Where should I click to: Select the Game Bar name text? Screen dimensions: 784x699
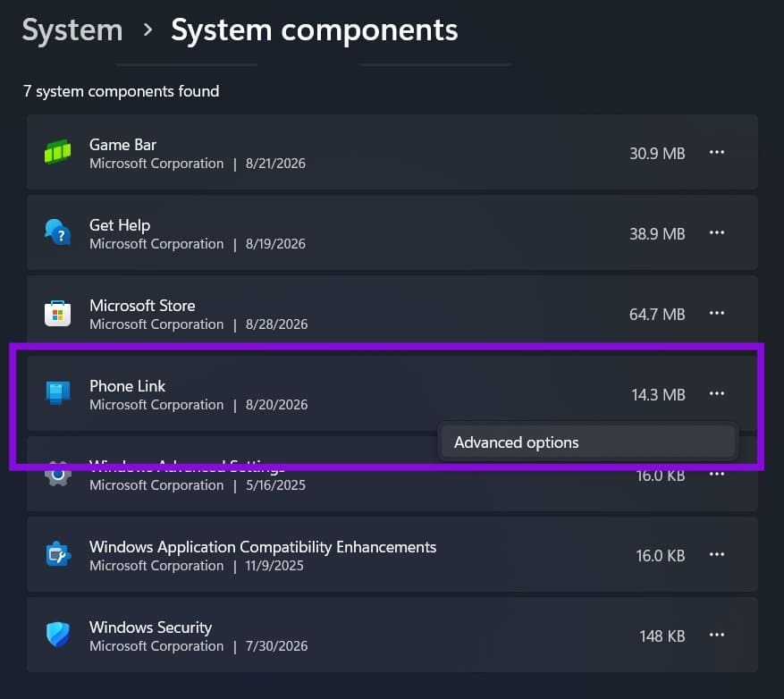pyautogui.click(x=122, y=145)
